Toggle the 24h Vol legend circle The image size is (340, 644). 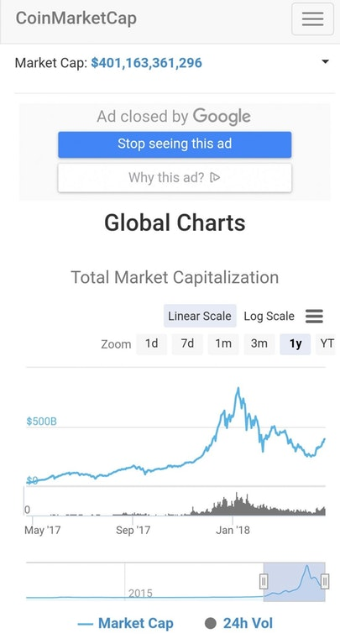[210, 623]
